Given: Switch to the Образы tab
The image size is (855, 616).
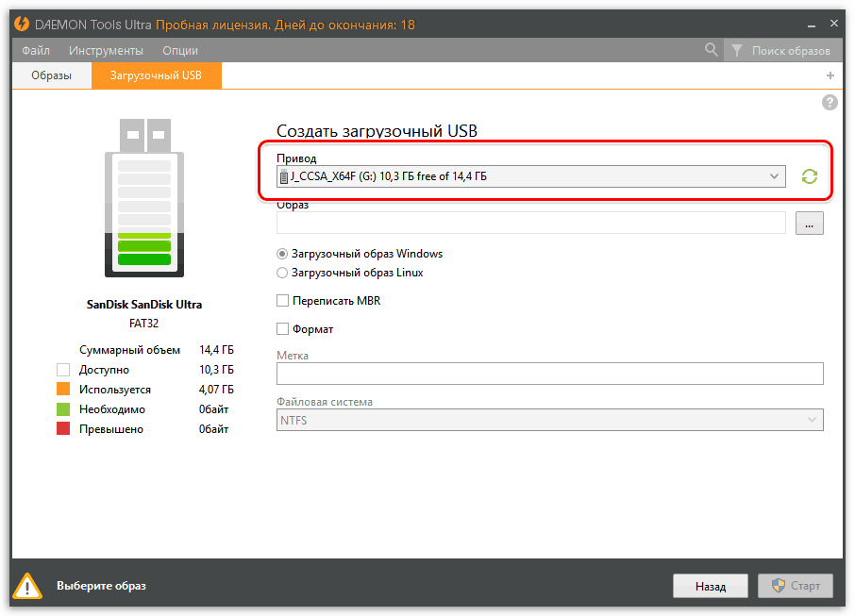Looking at the screenshot, I should [52, 75].
